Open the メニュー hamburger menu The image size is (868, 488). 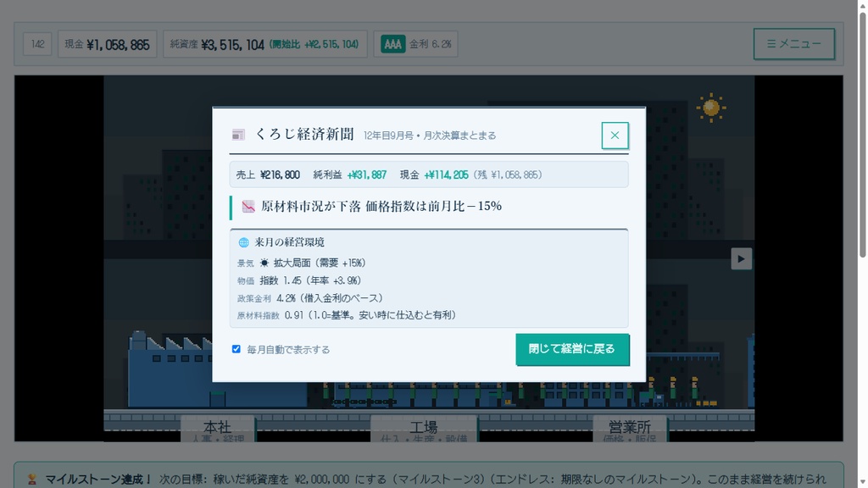(x=793, y=44)
